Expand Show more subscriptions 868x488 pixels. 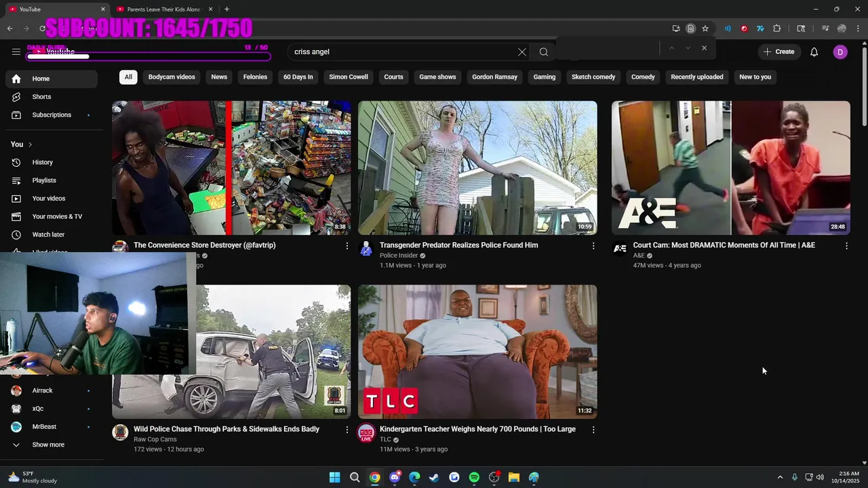pyautogui.click(x=52, y=445)
